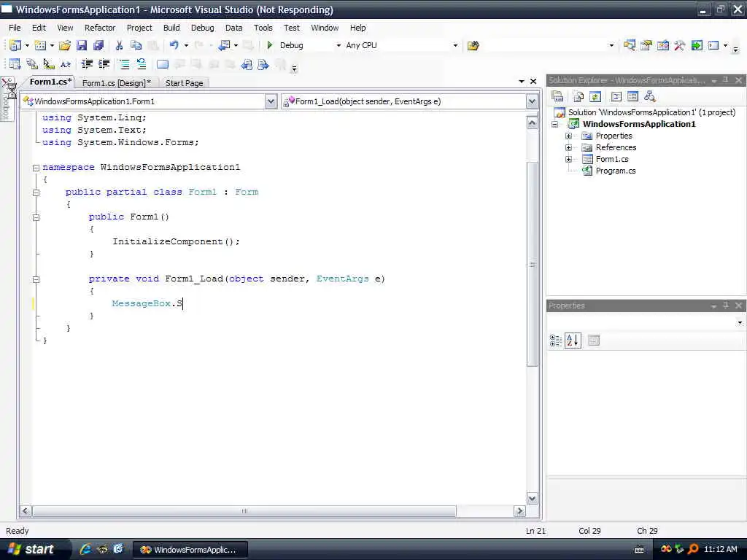Open the Build menu

pos(171,28)
